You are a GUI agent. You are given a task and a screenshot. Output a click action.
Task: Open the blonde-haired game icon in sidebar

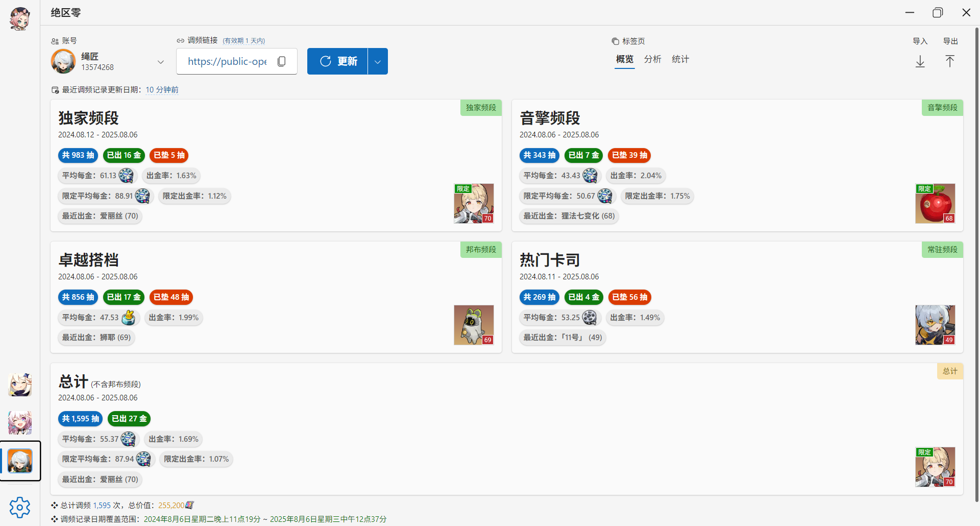pyautogui.click(x=20, y=385)
